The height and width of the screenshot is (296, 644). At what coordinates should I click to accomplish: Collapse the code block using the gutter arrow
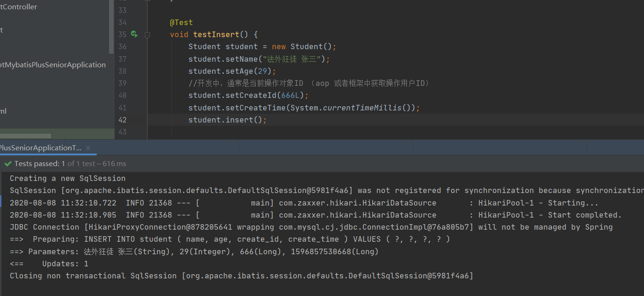click(x=147, y=34)
